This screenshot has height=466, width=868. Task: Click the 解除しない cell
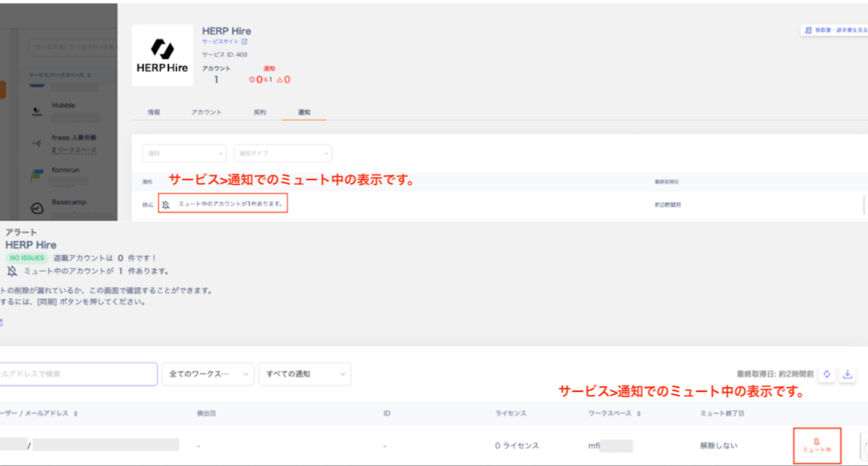point(718,446)
